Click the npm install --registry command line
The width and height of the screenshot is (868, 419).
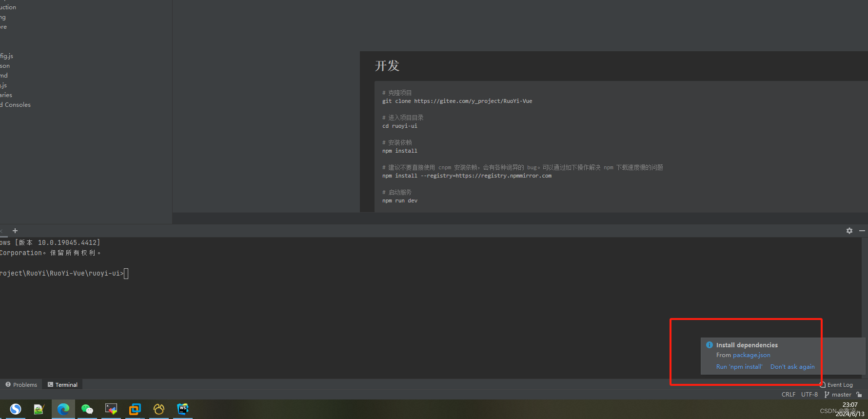pyautogui.click(x=467, y=176)
